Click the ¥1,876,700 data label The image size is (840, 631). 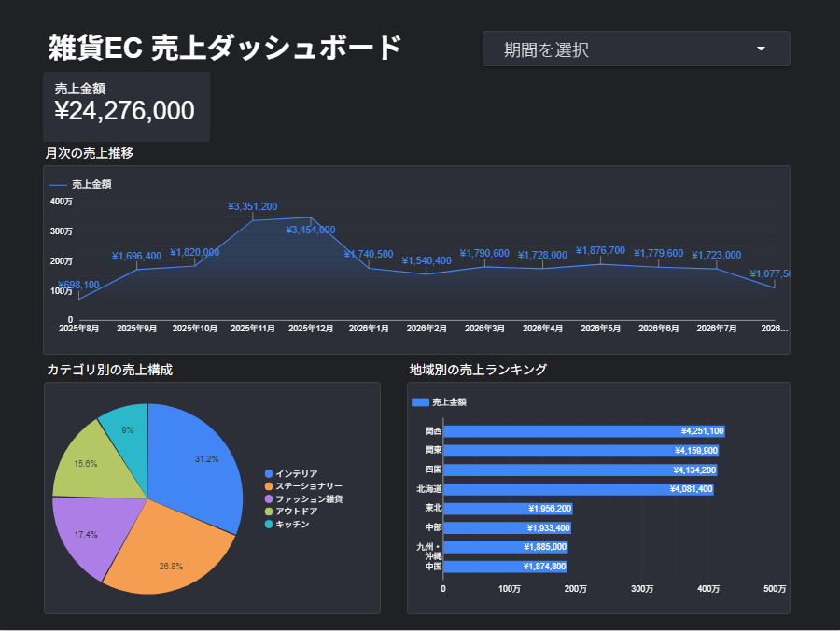600,250
